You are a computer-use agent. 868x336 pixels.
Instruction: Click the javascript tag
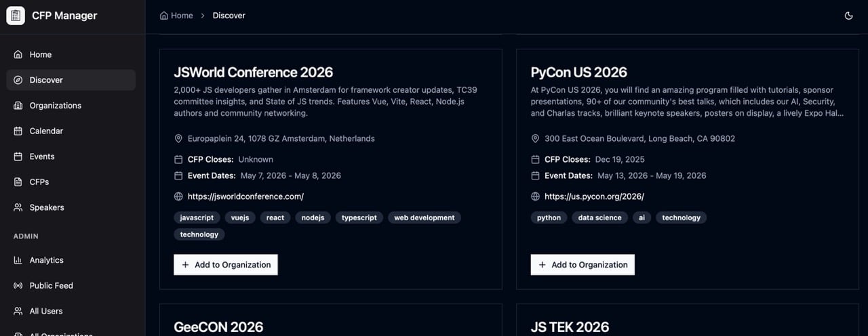197,217
